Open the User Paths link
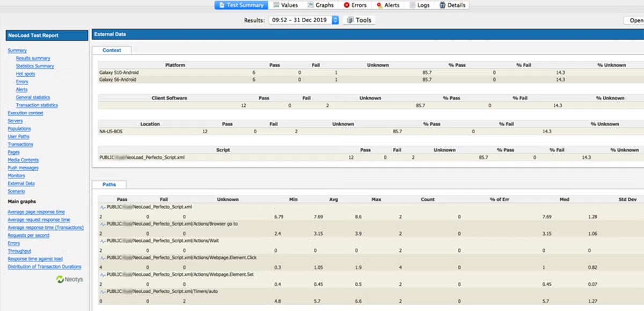The height and width of the screenshot is (311, 644). point(18,136)
